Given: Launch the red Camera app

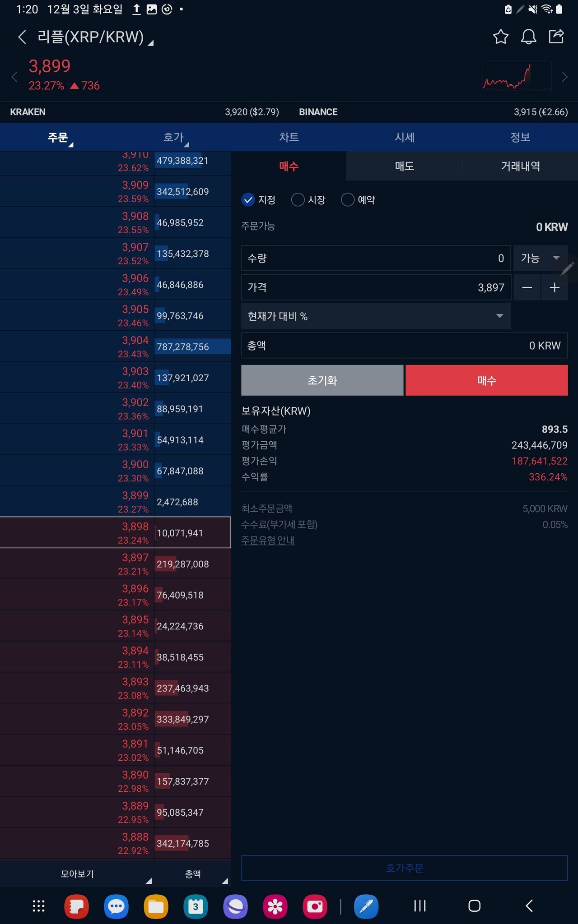Looking at the screenshot, I should (315, 906).
